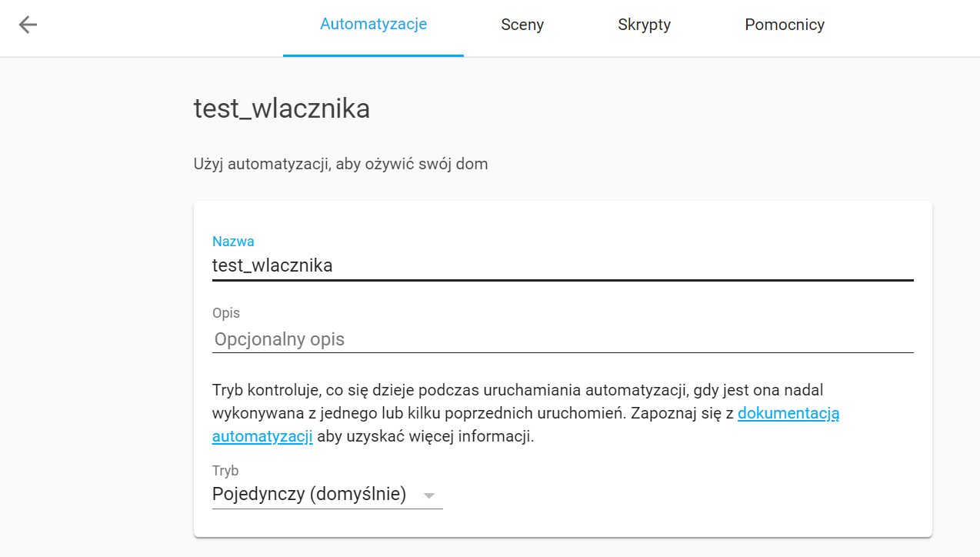Screen dimensions: 980x557
Task: Click the Tryb label above the dropdown
Action: pyautogui.click(x=225, y=471)
